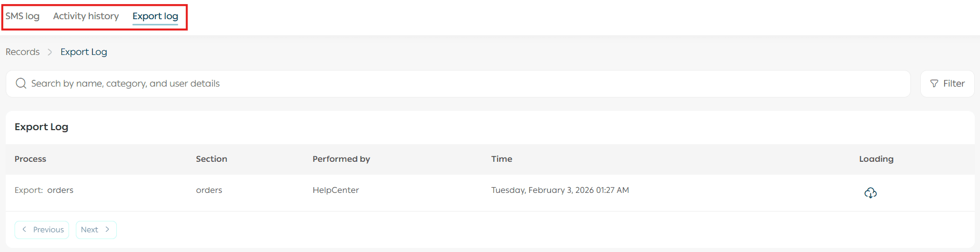
Task: Open the Activity history tab
Action: 86,16
